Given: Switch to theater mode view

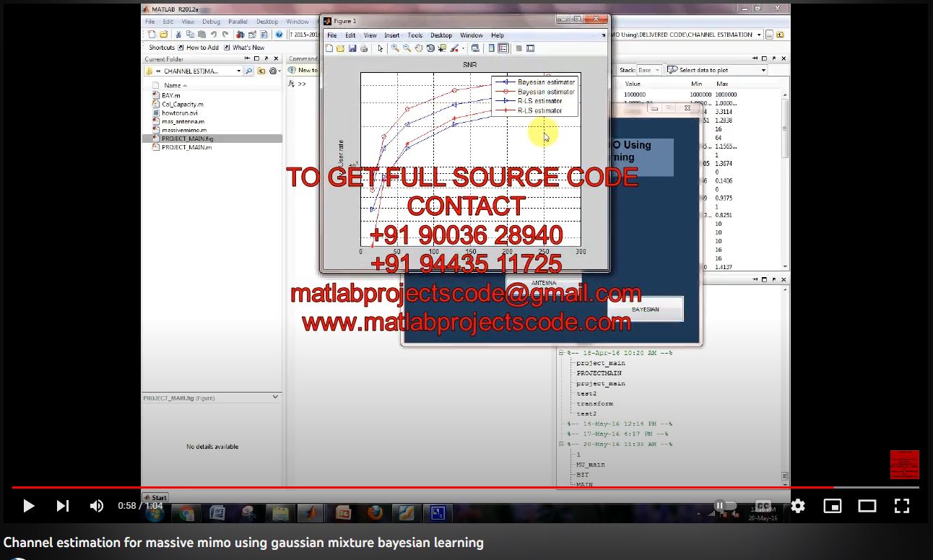Looking at the screenshot, I should (867, 506).
